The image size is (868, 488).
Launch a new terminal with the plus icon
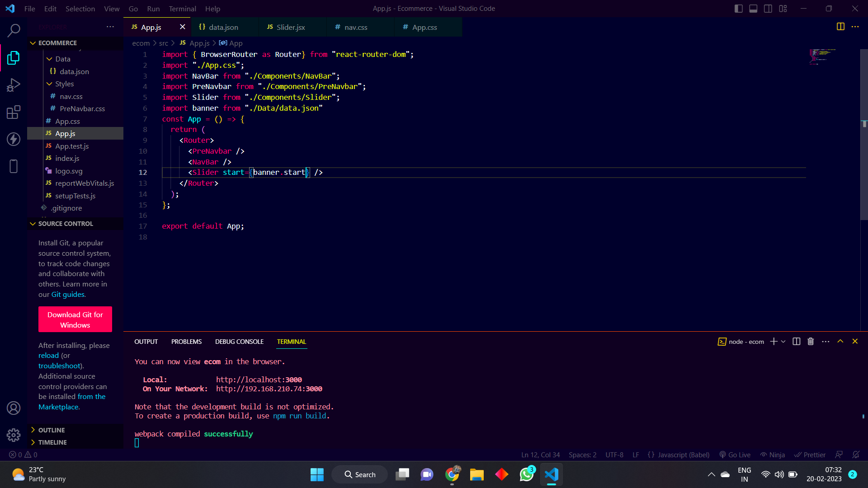point(774,342)
